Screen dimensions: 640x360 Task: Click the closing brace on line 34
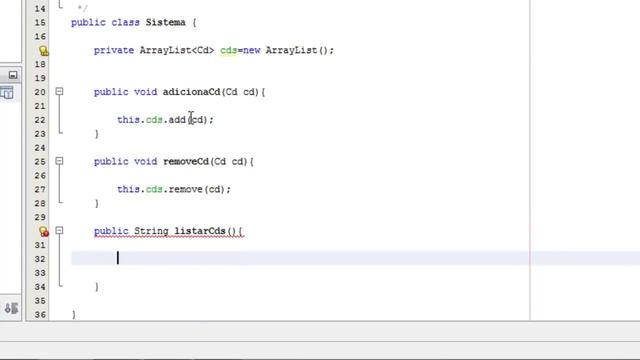97,287
